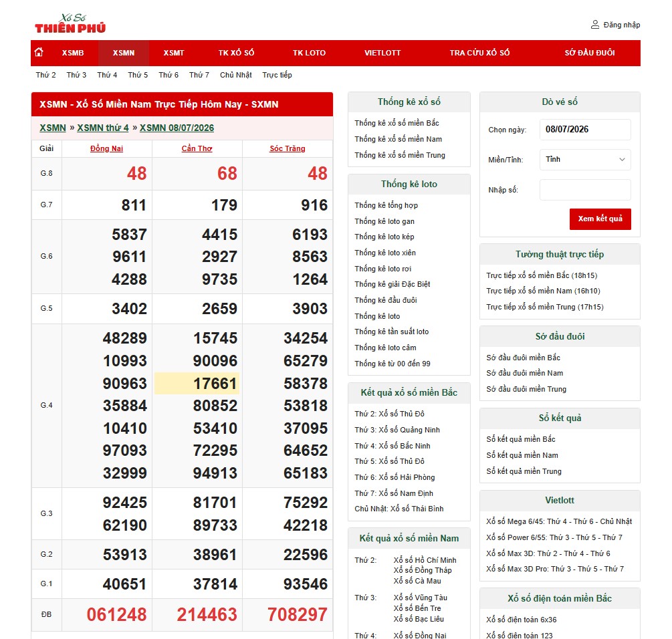
Task: Select Thứ 7 in day submenu
Action: point(199,75)
